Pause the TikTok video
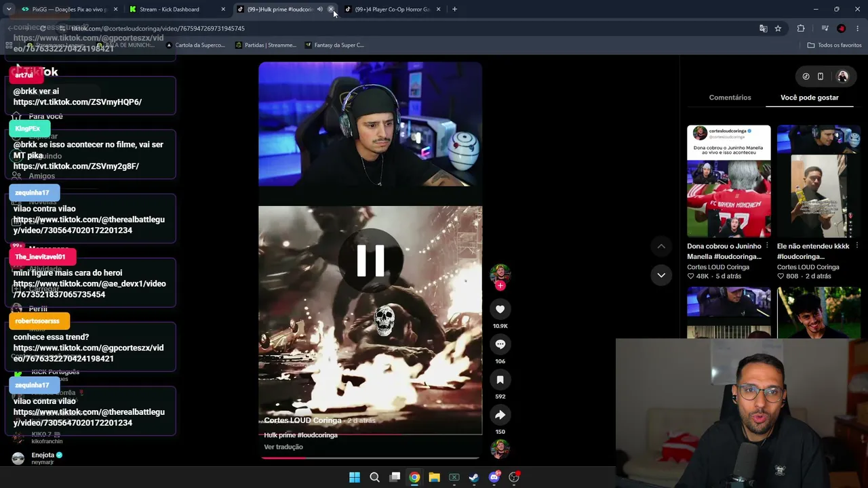Image resolution: width=868 pixels, height=488 pixels. pos(370,261)
